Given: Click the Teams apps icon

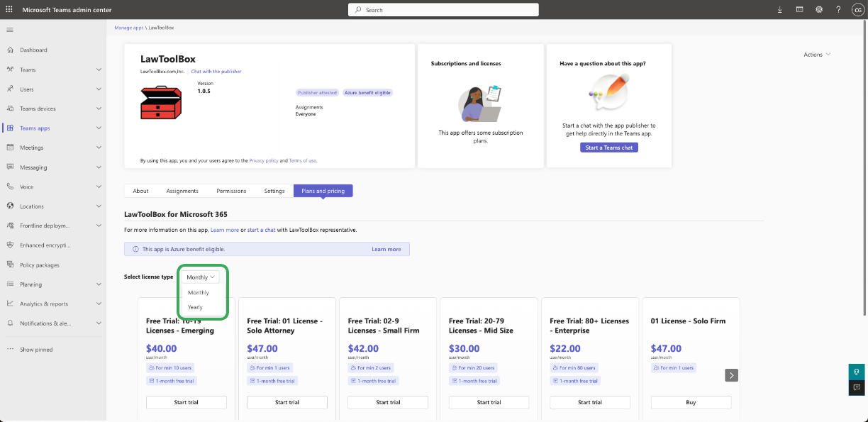Looking at the screenshot, I should coord(10,128).
